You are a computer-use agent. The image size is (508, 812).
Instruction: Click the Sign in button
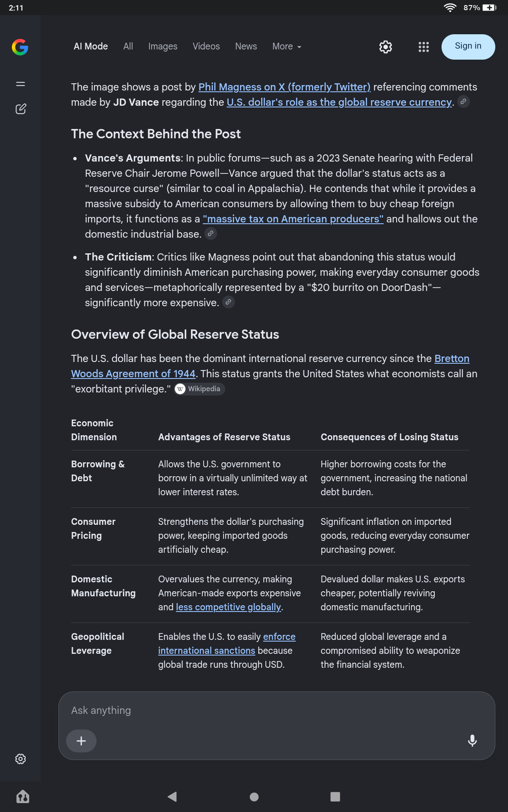(x=468, y=47)
